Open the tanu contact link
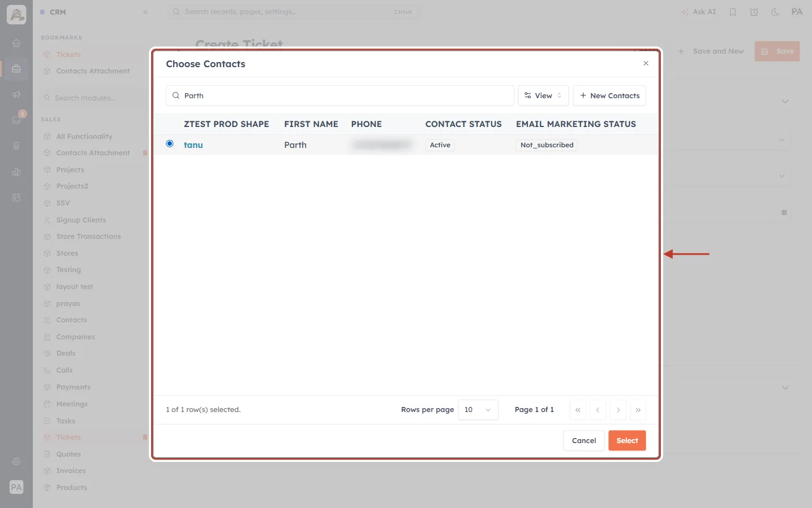812x508 pixels. tap(193, 145)
